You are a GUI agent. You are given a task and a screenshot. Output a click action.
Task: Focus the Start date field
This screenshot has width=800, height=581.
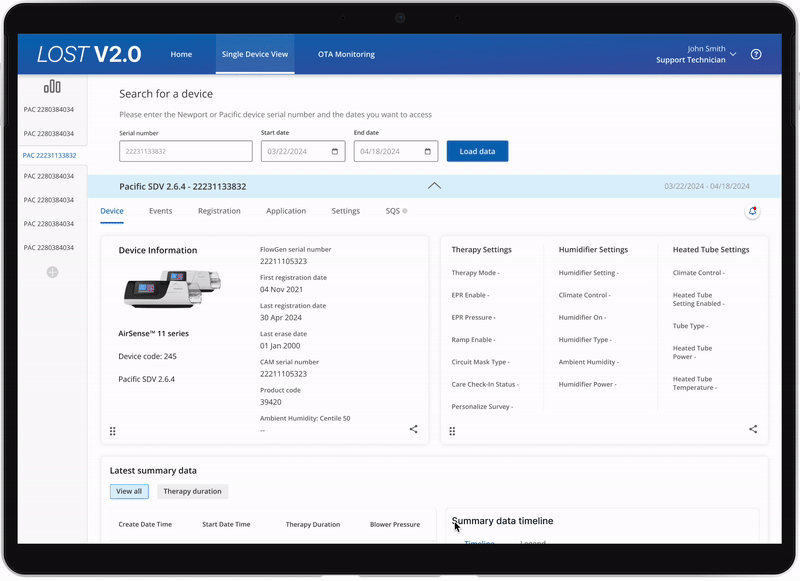[x=303, y=151]
